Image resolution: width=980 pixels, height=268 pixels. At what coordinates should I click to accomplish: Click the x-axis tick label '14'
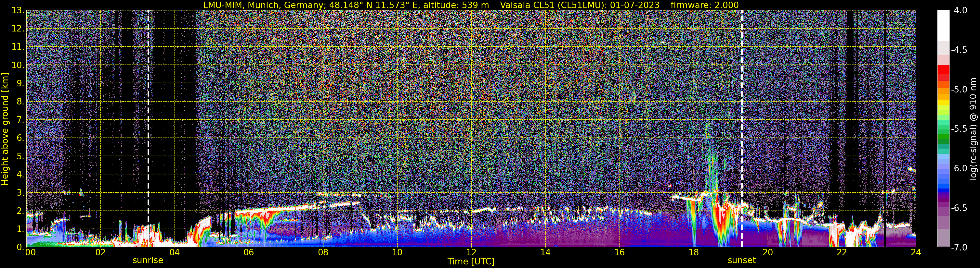click(545, 252)
